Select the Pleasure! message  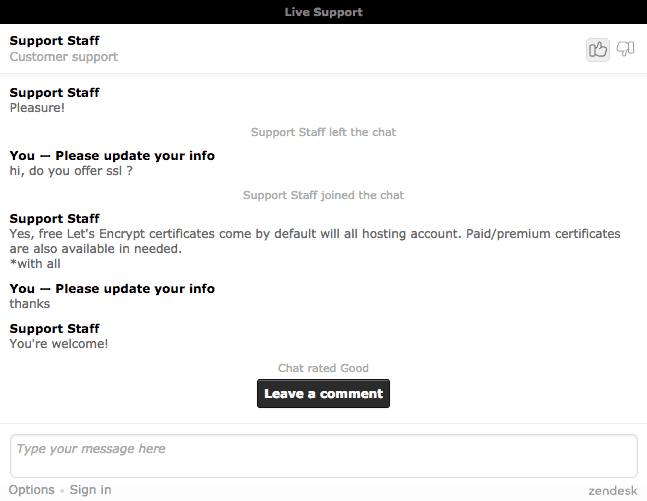click(37, 108)
